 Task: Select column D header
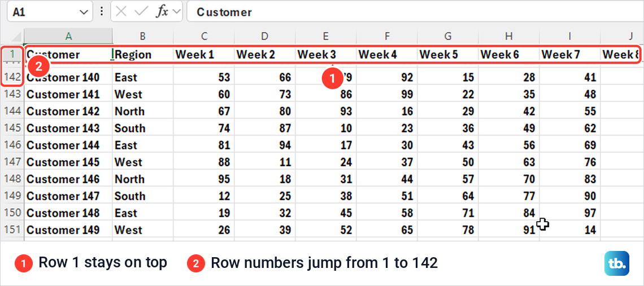pos(264,36)
